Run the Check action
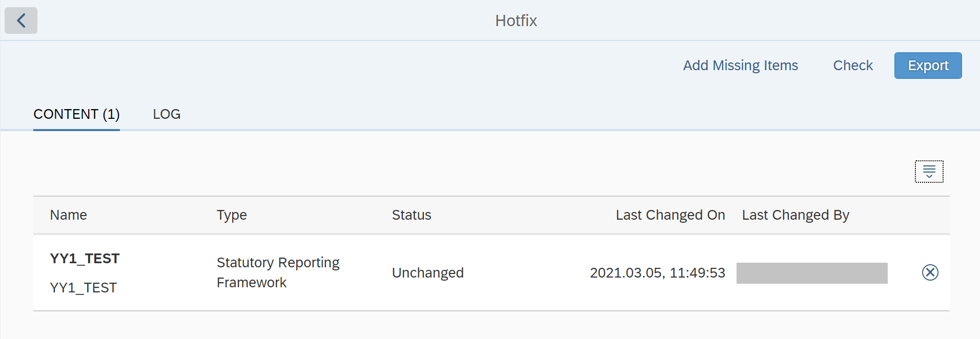 pos(853,66)
